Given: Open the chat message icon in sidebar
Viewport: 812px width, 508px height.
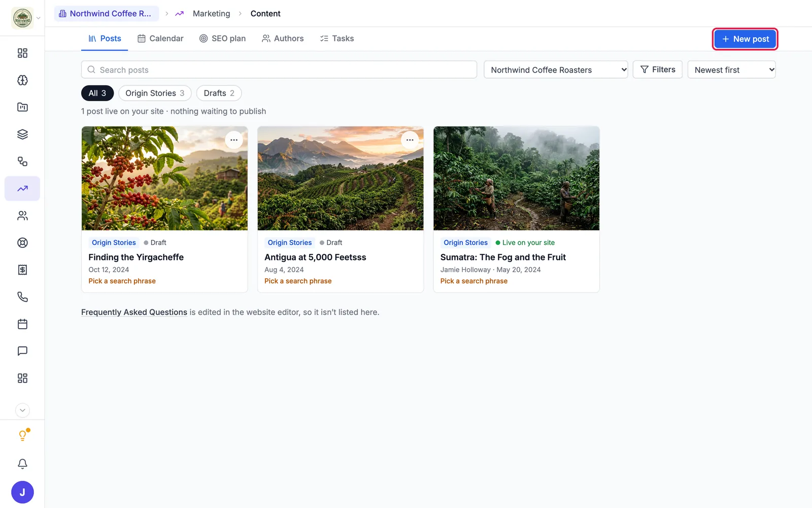Looking at the screenshot, I should click(x=22, y=351).
